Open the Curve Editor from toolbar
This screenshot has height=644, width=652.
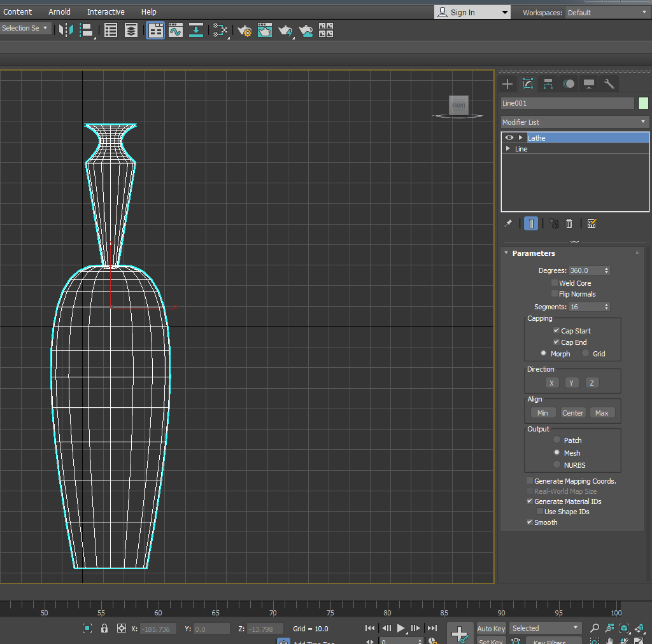pyautogui.click(x=176, y=30)
